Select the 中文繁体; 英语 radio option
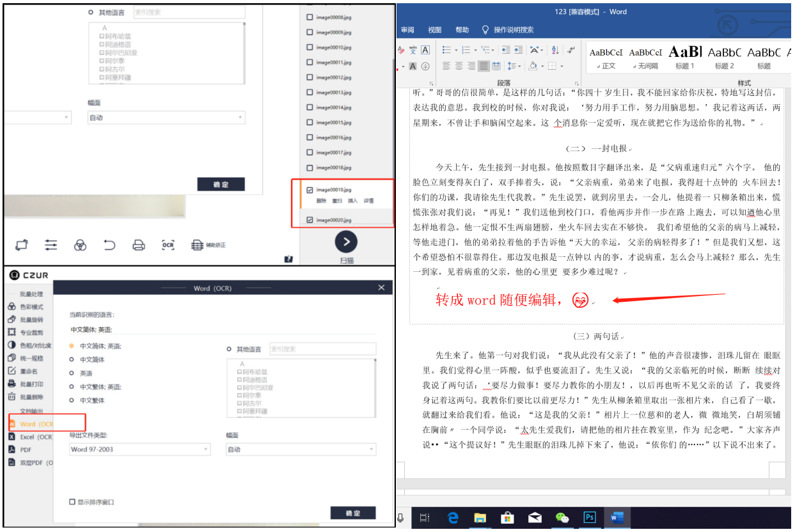Screen dimensions: 795x532 72,387
